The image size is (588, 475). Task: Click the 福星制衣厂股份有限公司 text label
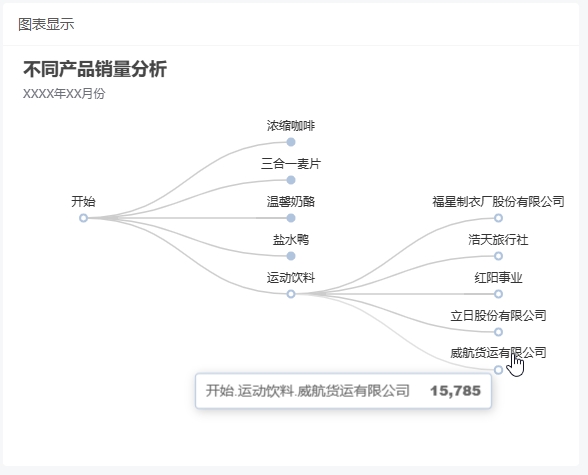[x=498, y=202]
